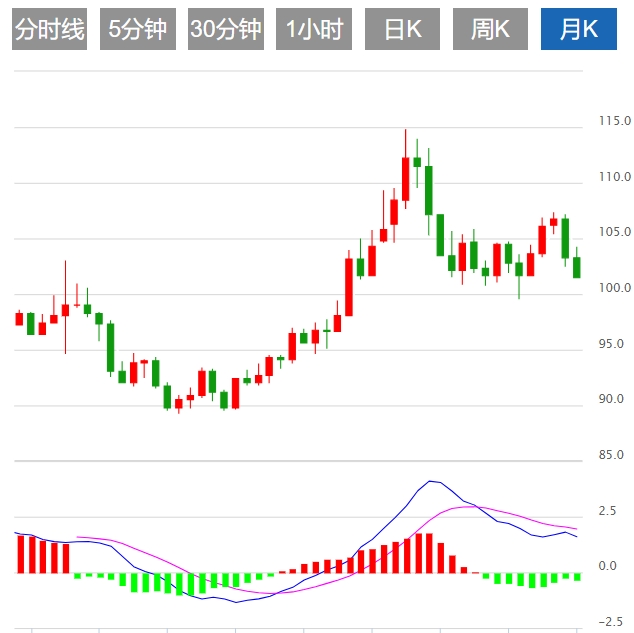Switch to the 1小时 chart tab

pos(314,29)
